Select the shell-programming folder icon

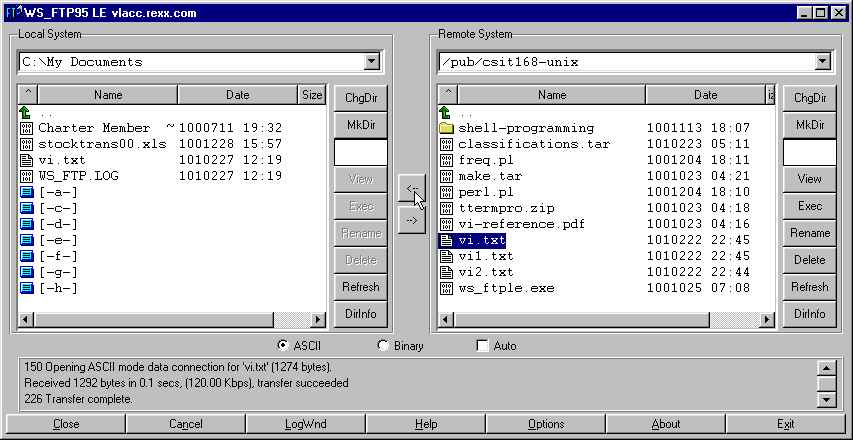click(446, 128)
